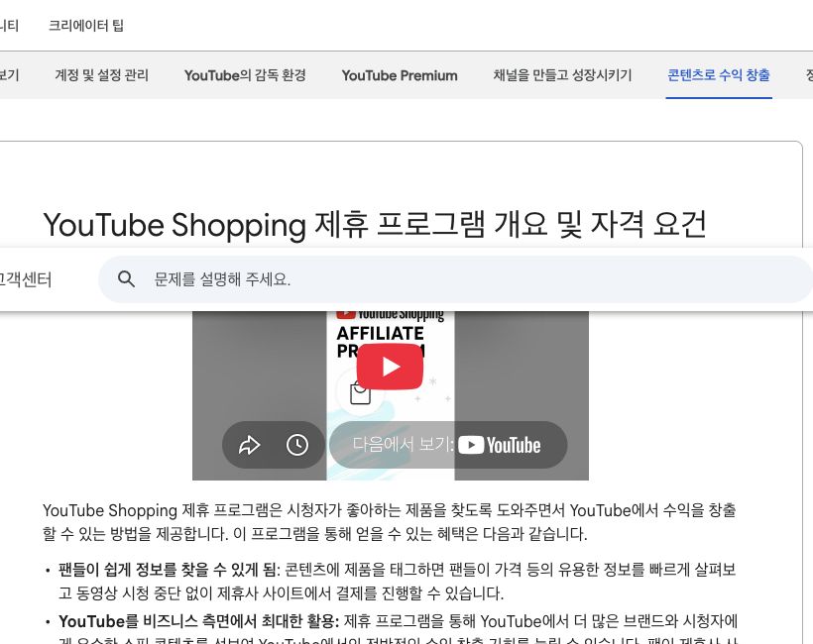
Task: Select 채널을 만들고 성장시키기 tab
Action: [562, 75]
